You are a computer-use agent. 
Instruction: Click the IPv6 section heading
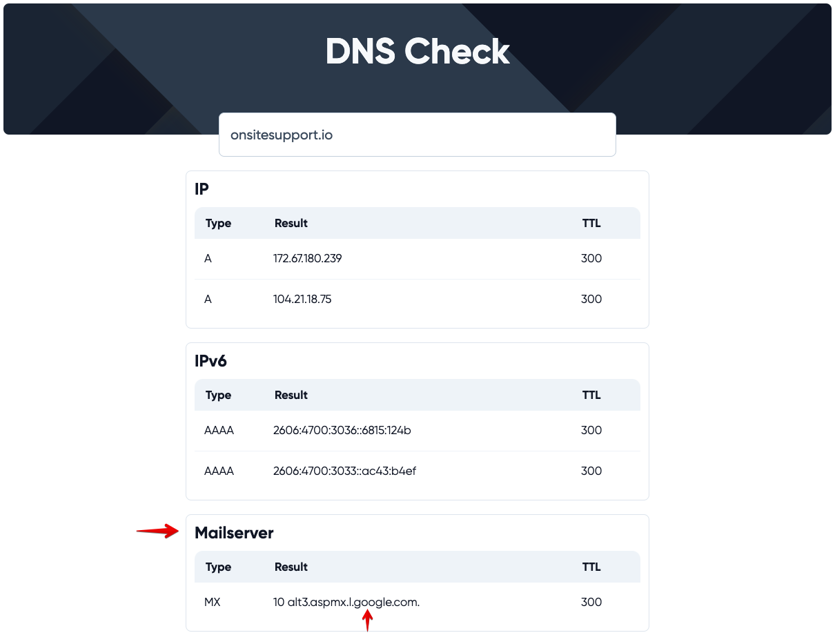point(210,361)
